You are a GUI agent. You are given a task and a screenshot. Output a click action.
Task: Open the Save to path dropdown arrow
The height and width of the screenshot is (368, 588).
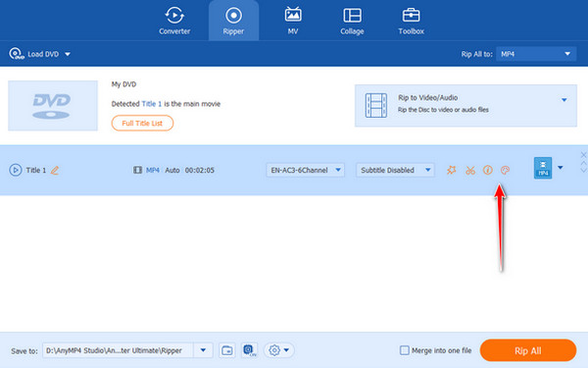pos(203,350)
